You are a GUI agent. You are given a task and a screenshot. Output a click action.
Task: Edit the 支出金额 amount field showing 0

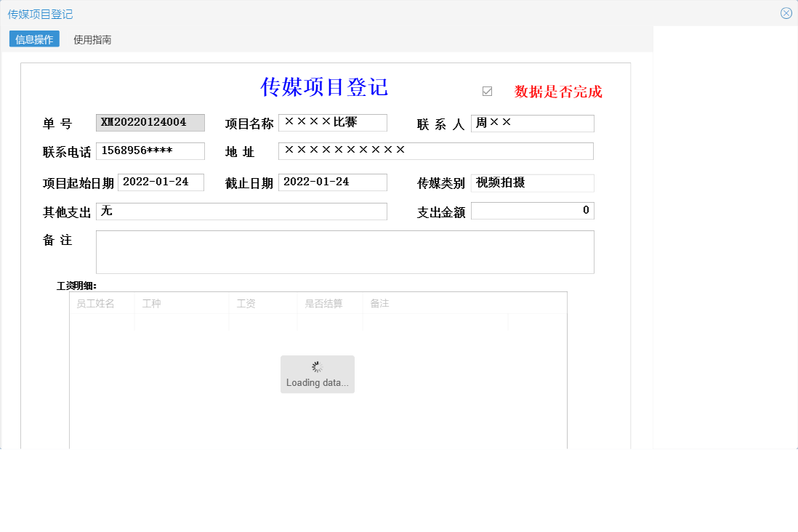coord(533,210)
